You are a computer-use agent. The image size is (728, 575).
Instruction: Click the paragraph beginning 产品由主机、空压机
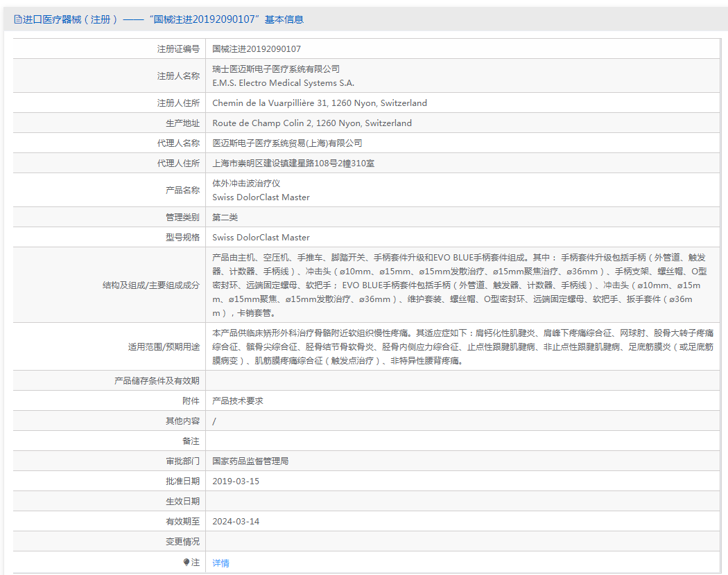pos(459,285)
